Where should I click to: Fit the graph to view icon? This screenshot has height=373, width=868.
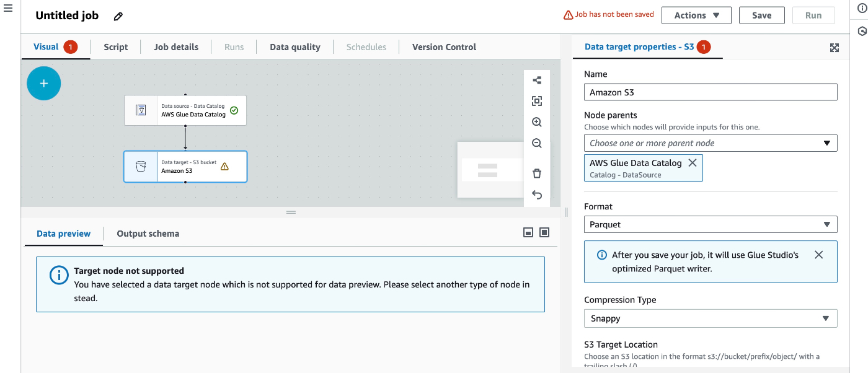click(537, 101)
